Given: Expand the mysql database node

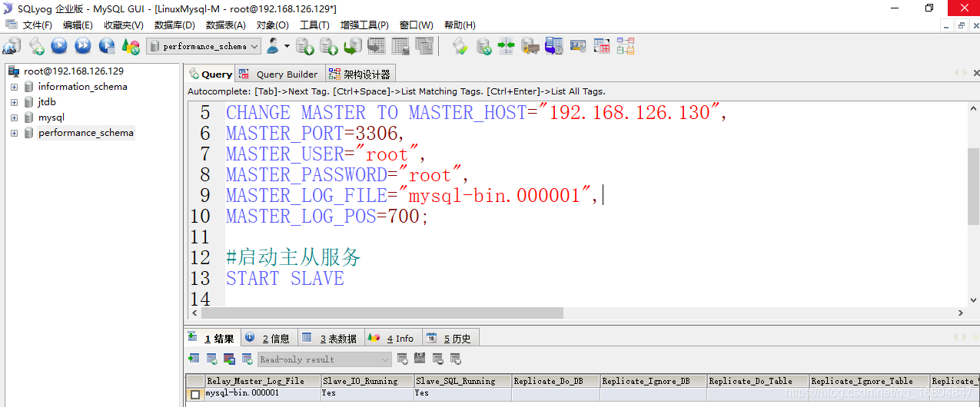Looking at the screenshot, I should click(x=14, y=117).
